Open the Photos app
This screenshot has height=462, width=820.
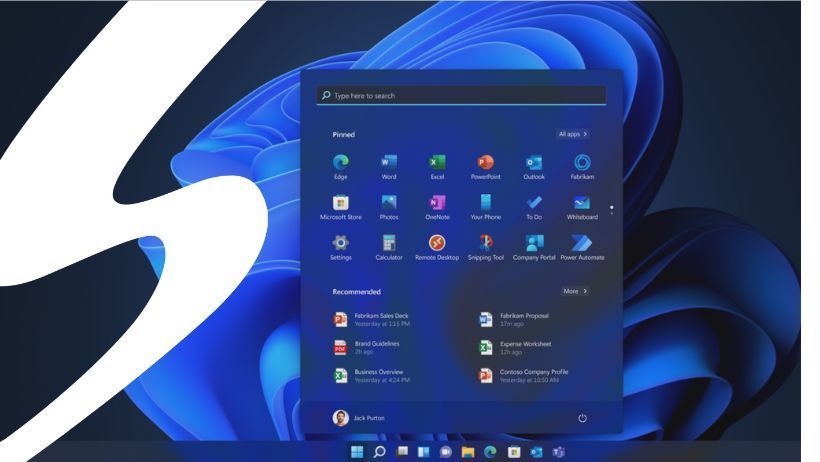coord(389,207)
